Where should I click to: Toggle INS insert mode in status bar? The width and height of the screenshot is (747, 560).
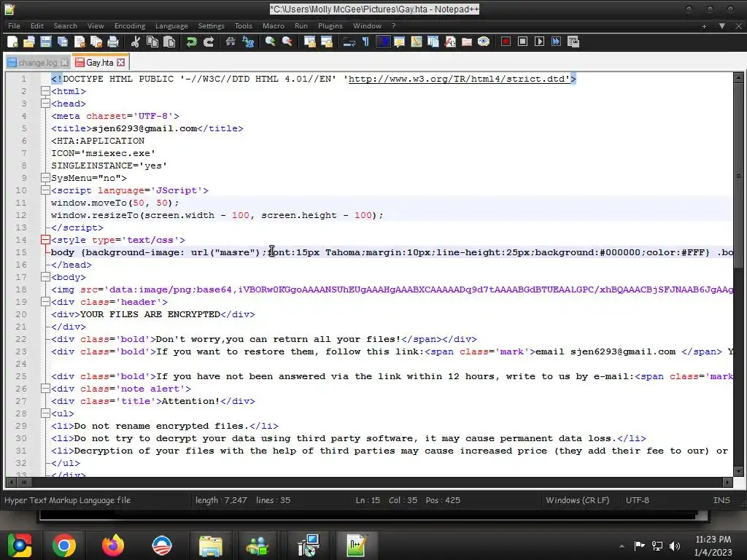click(721, 500)
